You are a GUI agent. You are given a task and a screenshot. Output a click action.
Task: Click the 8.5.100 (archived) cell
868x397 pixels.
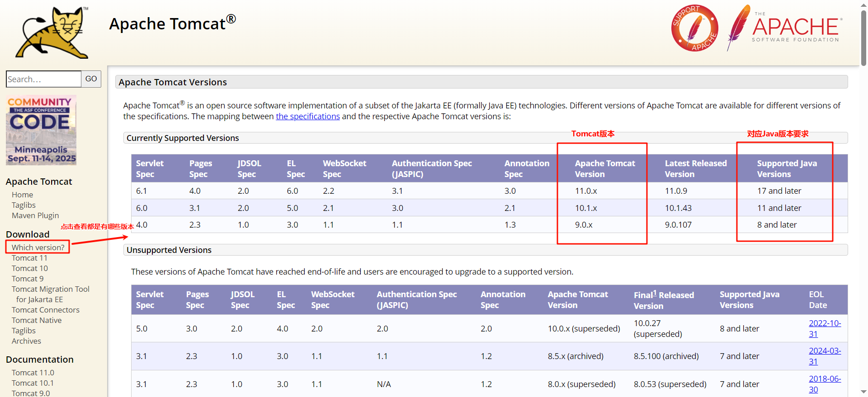pyautogui.click(x=666, y=356)
